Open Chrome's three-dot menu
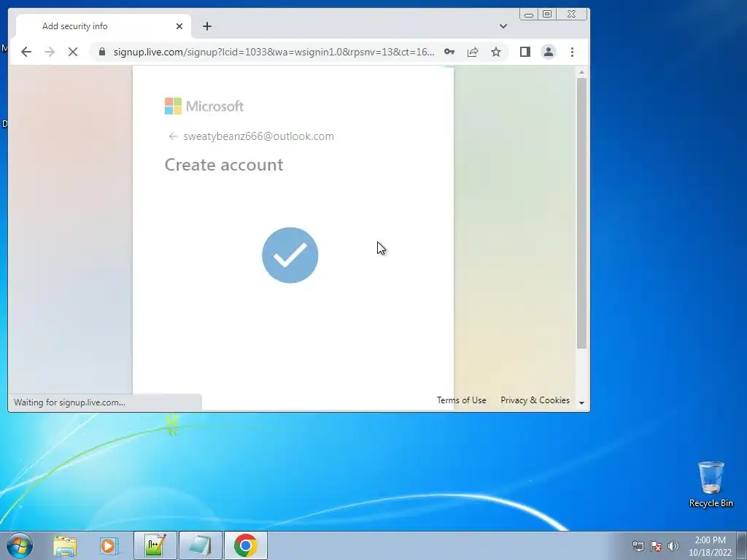 pos(572,52)
